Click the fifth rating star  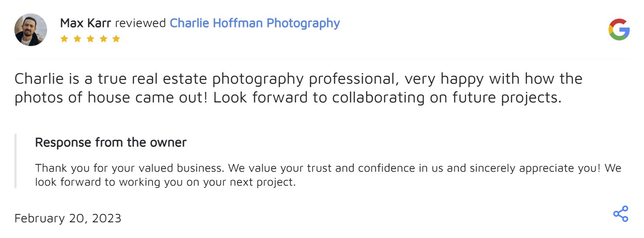point(116,39)
